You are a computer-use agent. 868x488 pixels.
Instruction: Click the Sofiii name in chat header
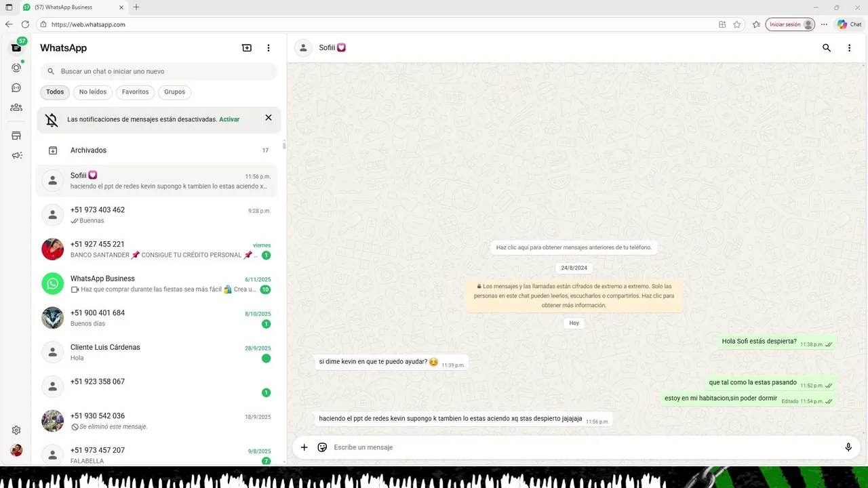tap(332, 48)
